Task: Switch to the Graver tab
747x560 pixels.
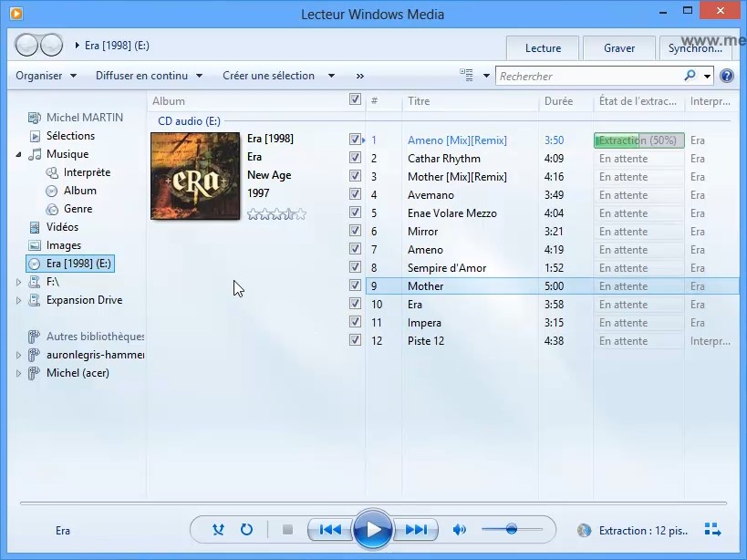Action: pyautogui.click(x=619, y=48)
